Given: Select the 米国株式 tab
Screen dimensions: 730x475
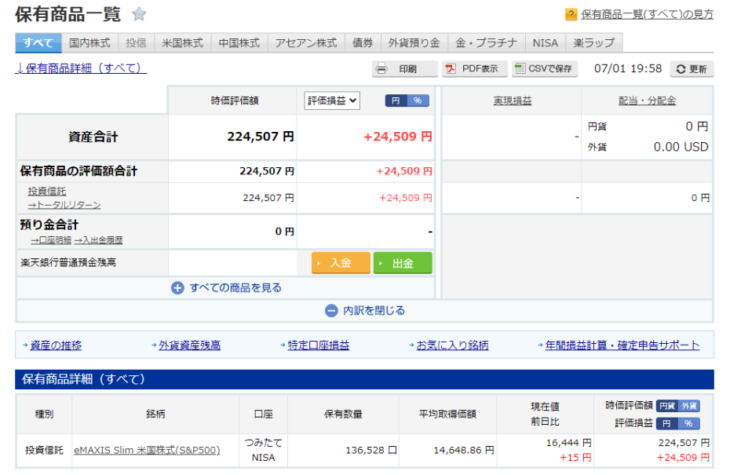Looking at the screenshot, I should pyautogui.click(x=182, y=43).
